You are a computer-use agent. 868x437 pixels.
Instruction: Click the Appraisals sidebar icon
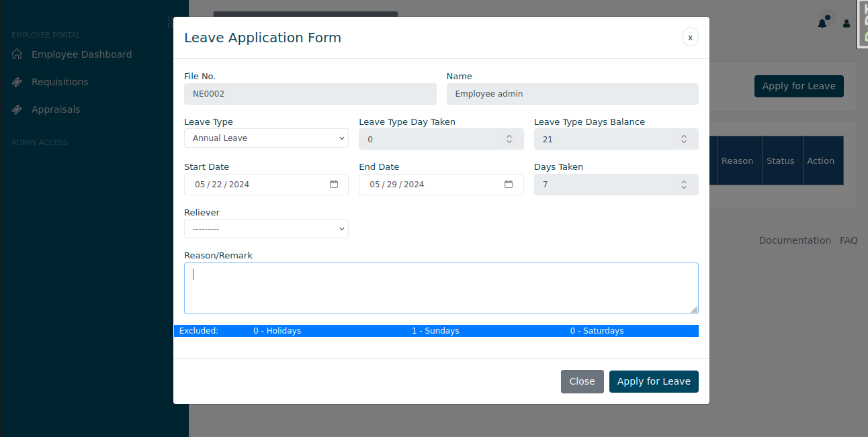(x=17, y=109)
